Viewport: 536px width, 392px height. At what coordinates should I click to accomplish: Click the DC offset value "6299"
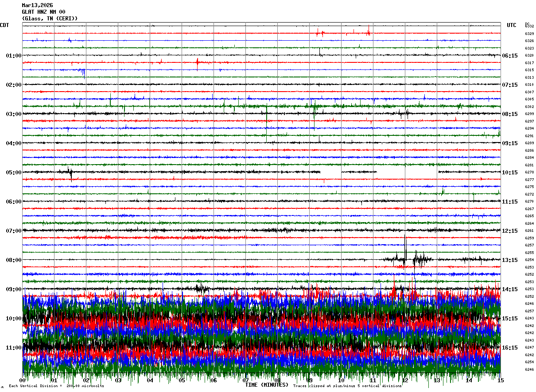[x=529, y=114]
